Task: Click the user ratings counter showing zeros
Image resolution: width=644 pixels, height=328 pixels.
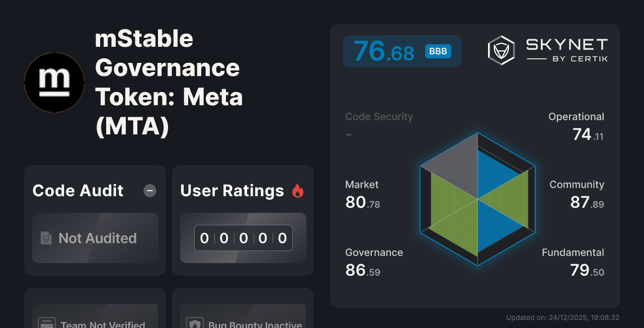Action: (243, 238)
